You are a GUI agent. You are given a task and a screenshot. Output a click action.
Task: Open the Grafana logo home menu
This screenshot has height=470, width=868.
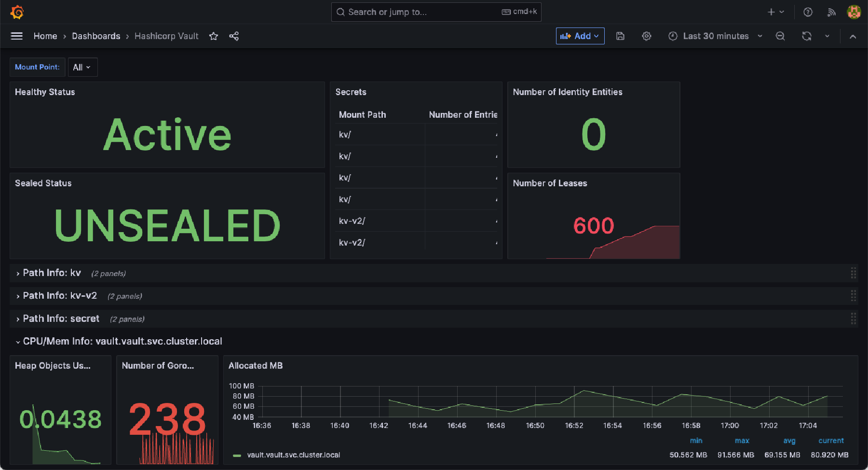pos(17,12)
